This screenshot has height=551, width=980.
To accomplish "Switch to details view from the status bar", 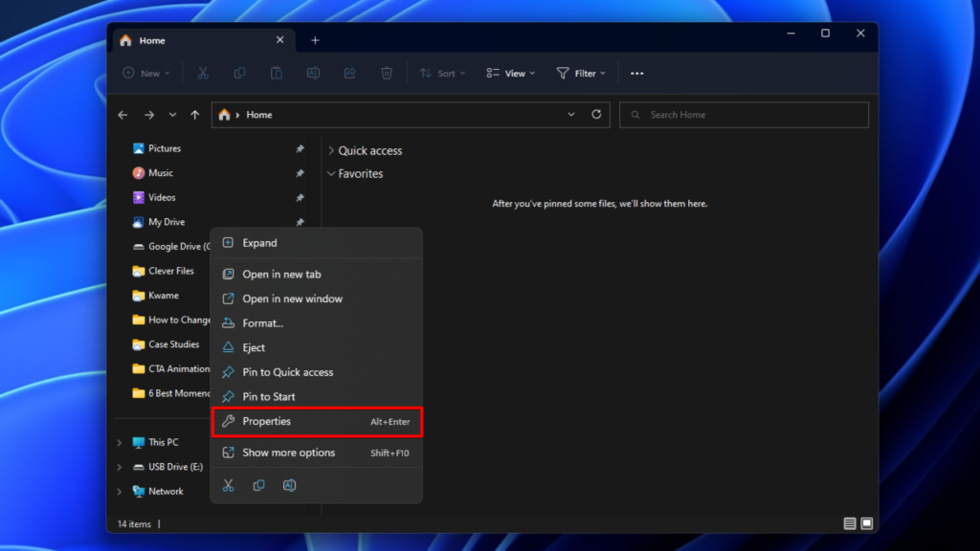I will tap(849, 523).
